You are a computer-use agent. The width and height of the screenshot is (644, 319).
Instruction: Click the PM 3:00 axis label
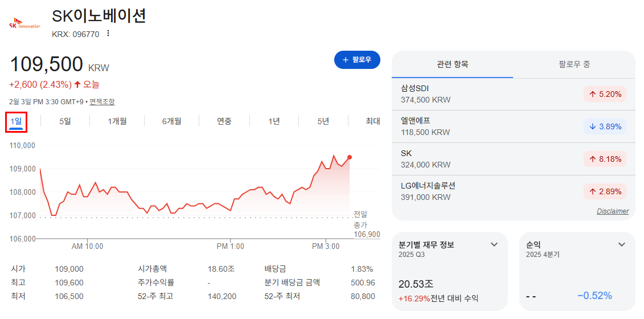(x=326, y=247)
